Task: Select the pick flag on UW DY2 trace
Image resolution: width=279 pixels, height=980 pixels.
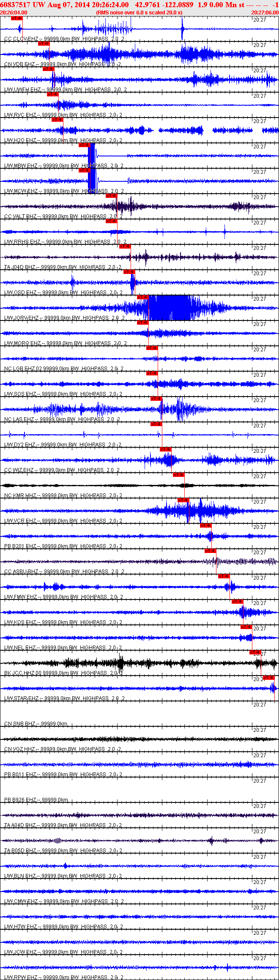Action: point(156,424)
